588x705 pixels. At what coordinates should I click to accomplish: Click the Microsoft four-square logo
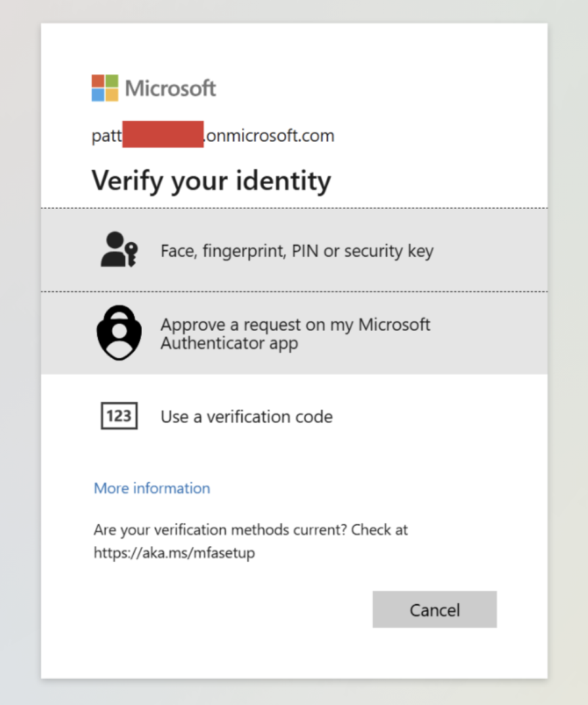(105, 88)
